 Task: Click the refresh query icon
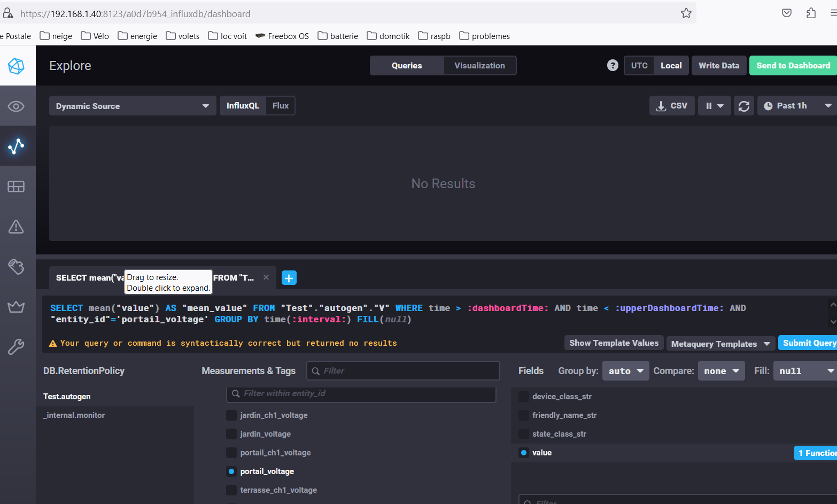tap(743, 106)
